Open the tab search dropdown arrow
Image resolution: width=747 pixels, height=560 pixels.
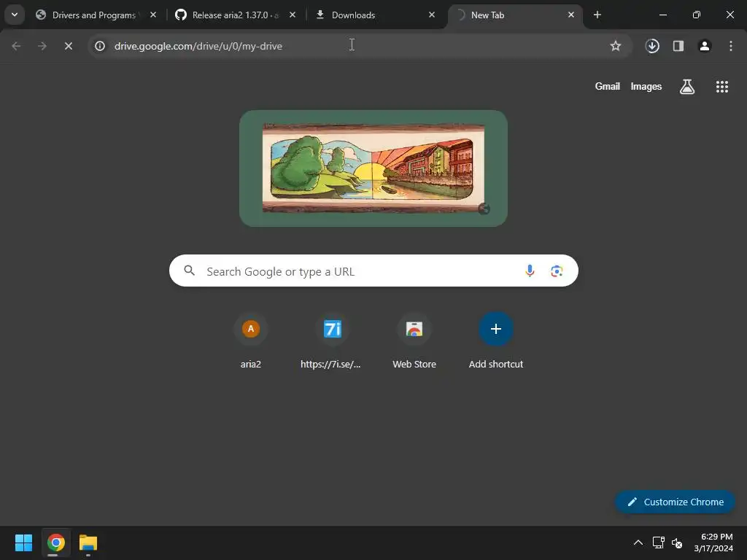pyautogui.click(x=15, y=15)
